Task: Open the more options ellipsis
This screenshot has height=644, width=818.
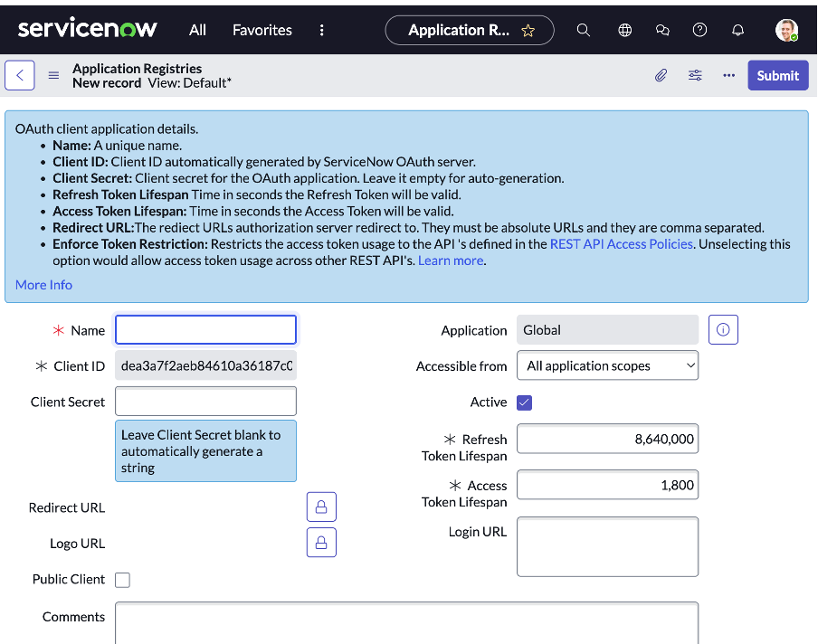Action: (728, 76)
